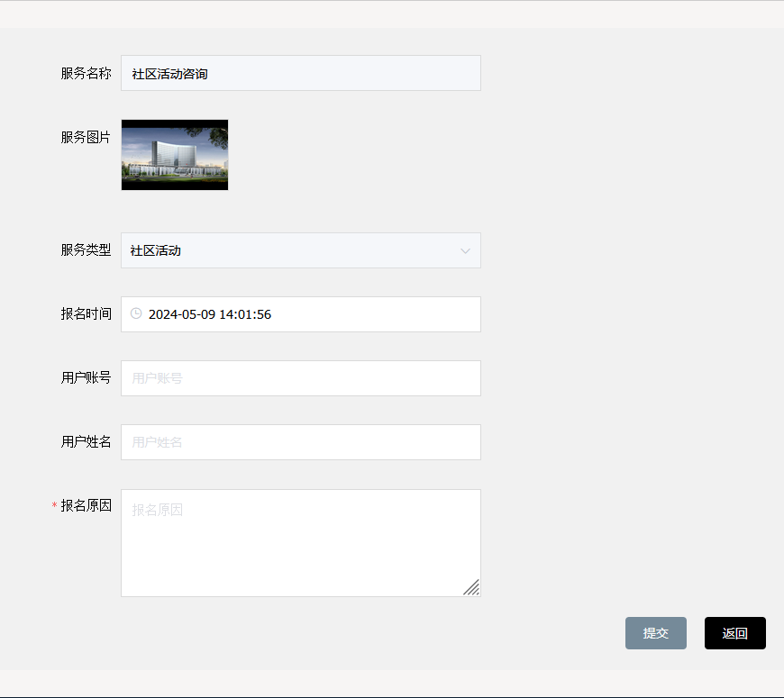
Task: Focus the 用户账号 input field
Action: pos(300,378)
